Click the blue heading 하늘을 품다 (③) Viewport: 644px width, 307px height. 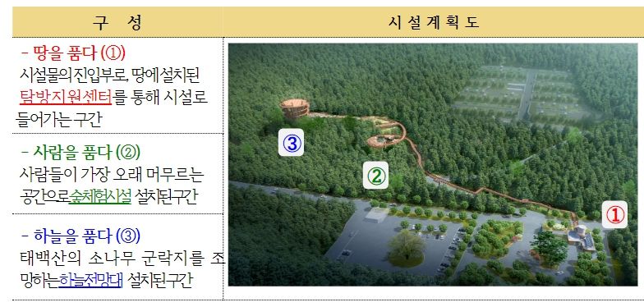pyautogui.click(x=80, y=236)
